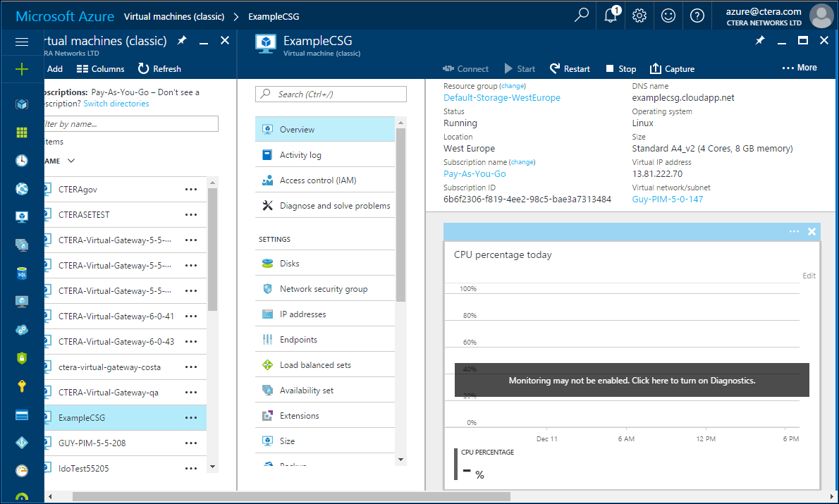This screenshot has width=839, height=504.
Task: Click the settings menu scrollbar down arrow
Action: 400,460
